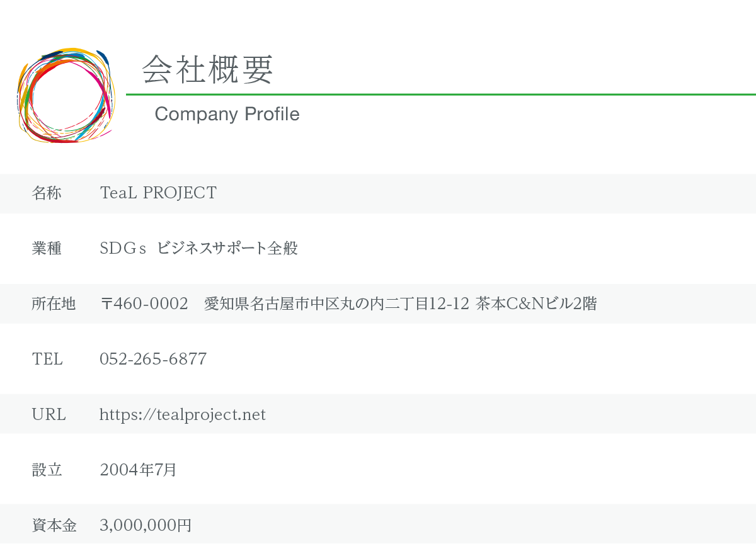Click the Company Profile subtitle
Viewport: 756px width, 556px height.
227,114
